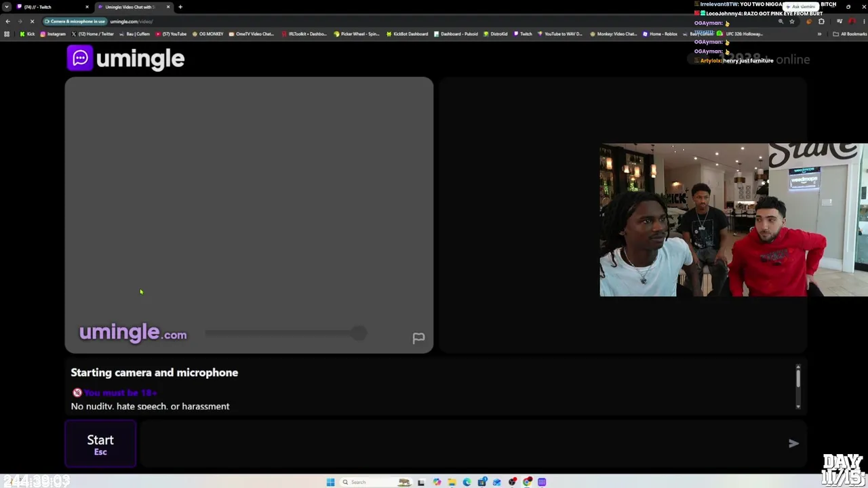
Task: Click the chat log scrollbar
Action: 797,386
